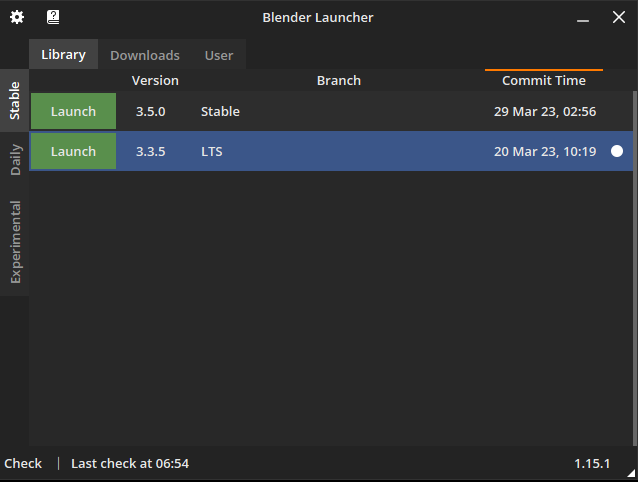Minimize the Blender Launcher window
The width and height of the screenshot is (638, 482).
[x=582, y=17]
